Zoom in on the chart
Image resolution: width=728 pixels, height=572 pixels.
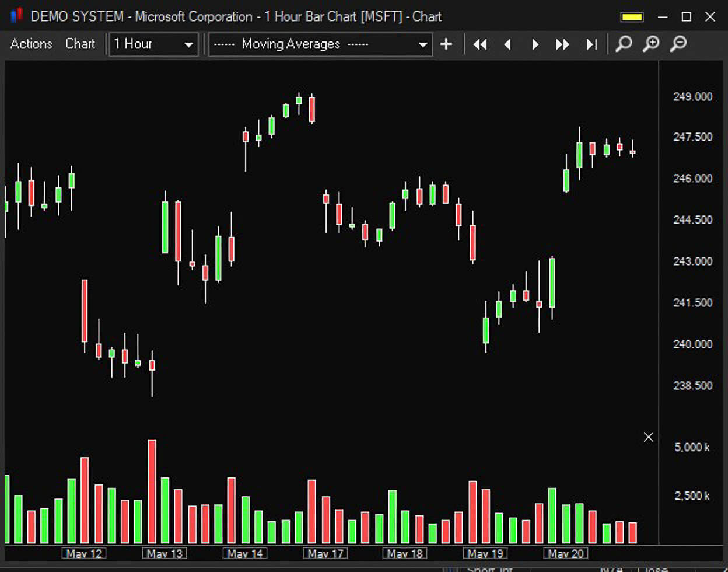[651, 44]
